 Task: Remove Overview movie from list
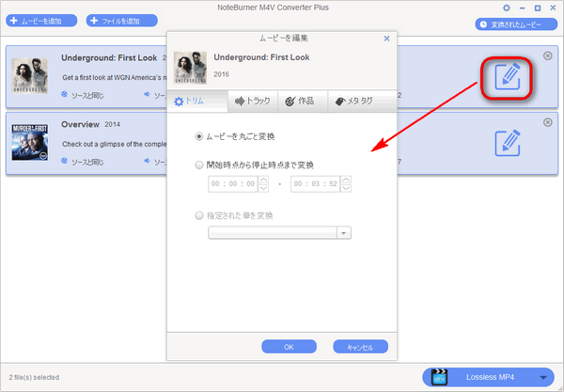click(547, 122)
